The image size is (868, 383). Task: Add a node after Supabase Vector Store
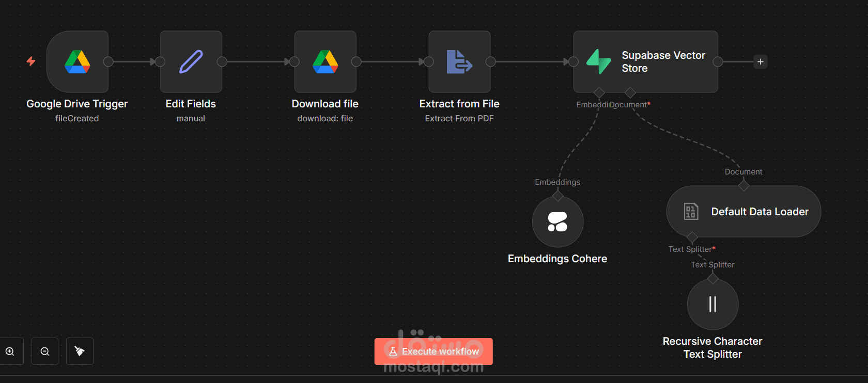(761, 62)
